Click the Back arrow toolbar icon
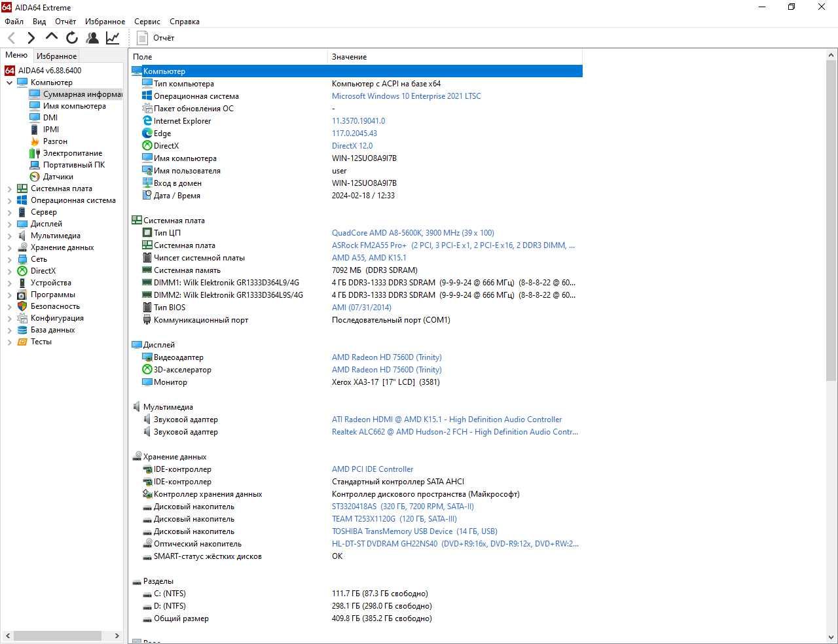This screenshot has width=838, height=644. pyautogui.click(x=11, y=38)
